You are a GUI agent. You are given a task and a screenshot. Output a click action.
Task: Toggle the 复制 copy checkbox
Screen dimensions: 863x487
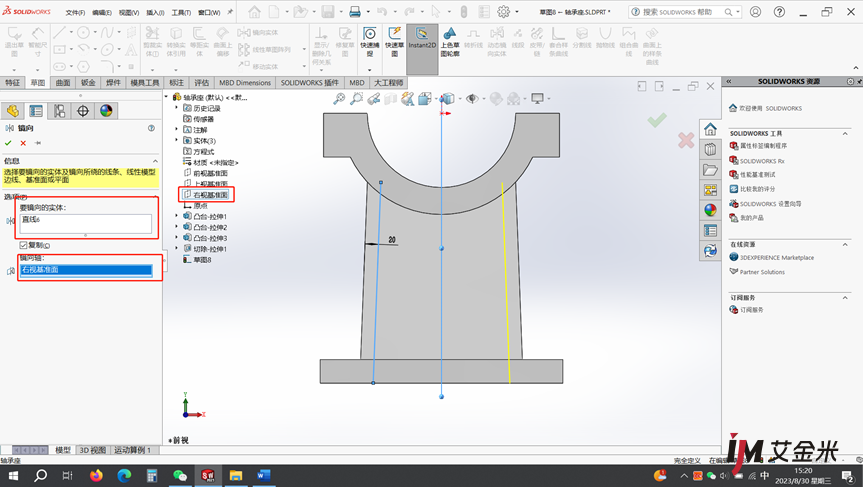click(x=23, y=245)
